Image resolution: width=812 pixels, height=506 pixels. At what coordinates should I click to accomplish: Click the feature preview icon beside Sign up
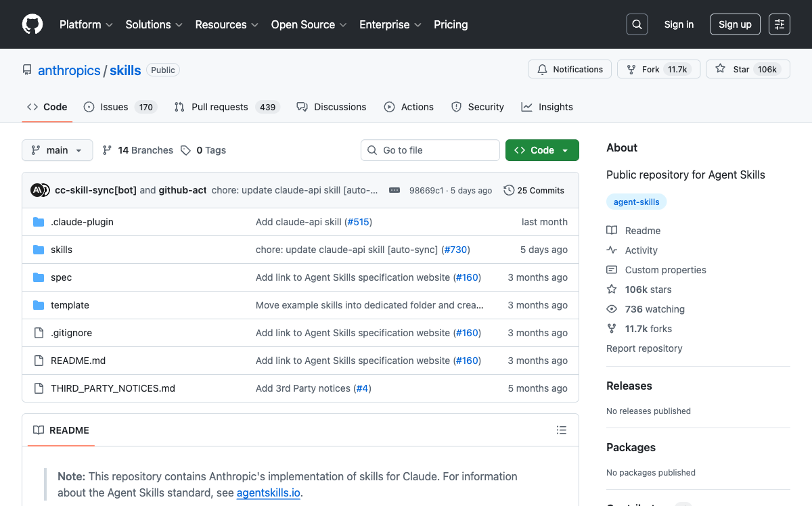pyautogui.click(x=779, y=24)
